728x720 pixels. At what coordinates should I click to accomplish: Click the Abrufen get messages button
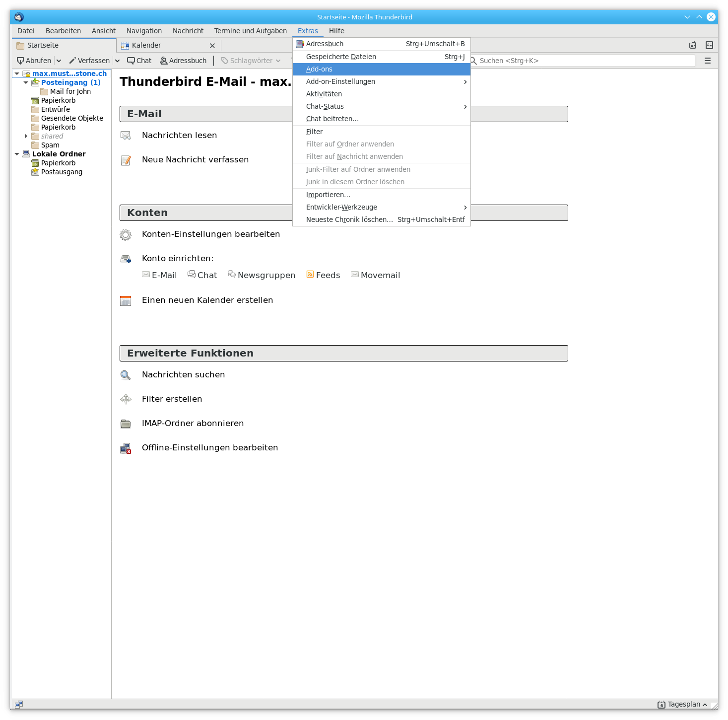[x=34, y=61]
